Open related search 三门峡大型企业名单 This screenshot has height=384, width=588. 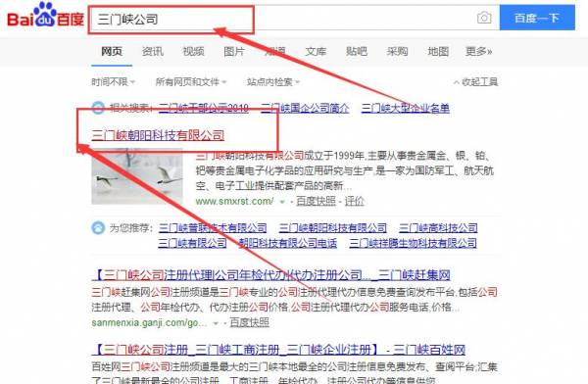pyautogui.click(x=406, y=109)
